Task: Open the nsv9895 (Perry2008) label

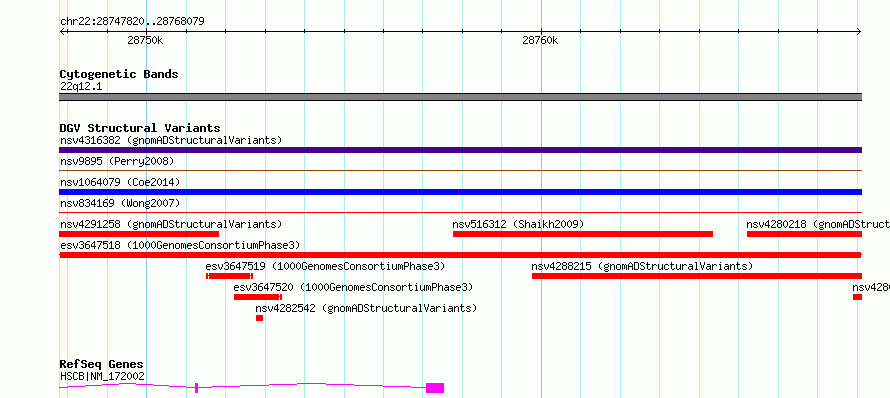Action: point(117,161)
